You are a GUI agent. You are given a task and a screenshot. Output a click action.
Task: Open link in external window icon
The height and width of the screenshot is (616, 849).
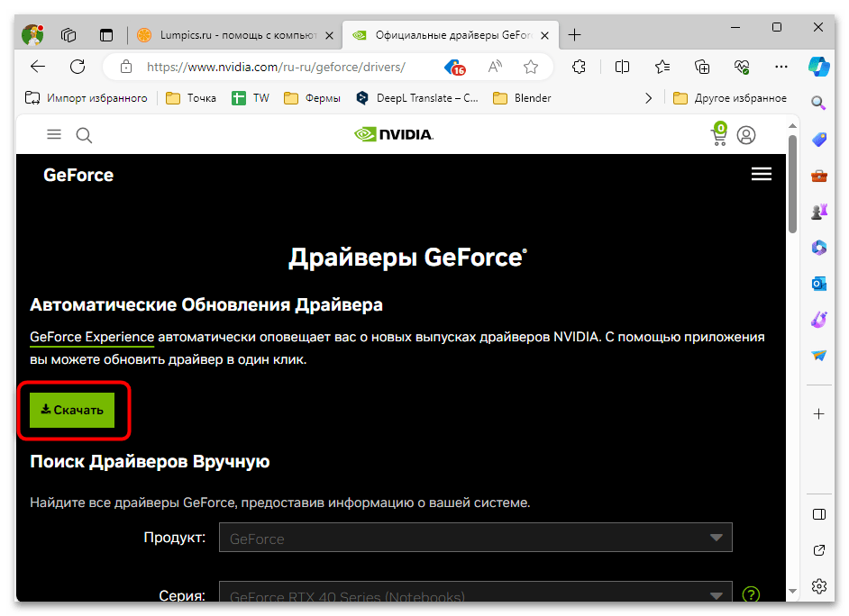(x=819, y=550)
